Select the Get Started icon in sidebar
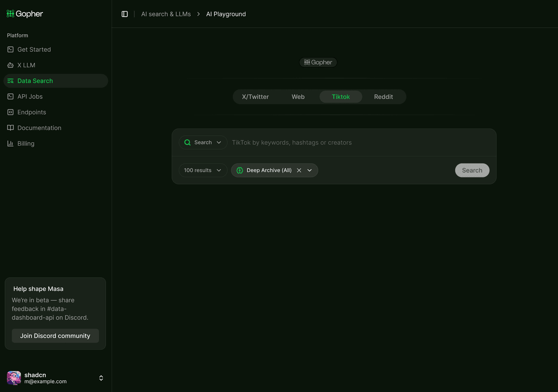This screenshot has width=558, height=392. click(10, 49)
